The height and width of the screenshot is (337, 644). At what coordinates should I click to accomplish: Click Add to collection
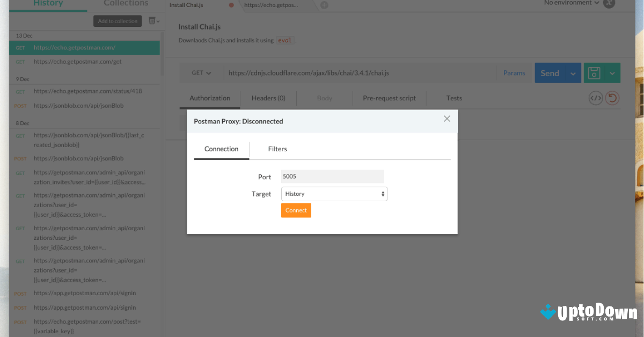coord(117,21)
